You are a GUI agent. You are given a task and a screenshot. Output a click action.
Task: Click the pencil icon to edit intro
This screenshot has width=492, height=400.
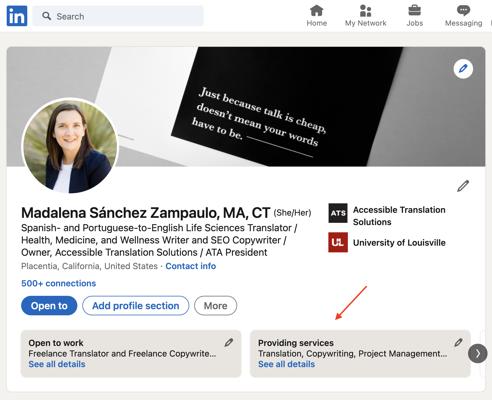point(463,186)
